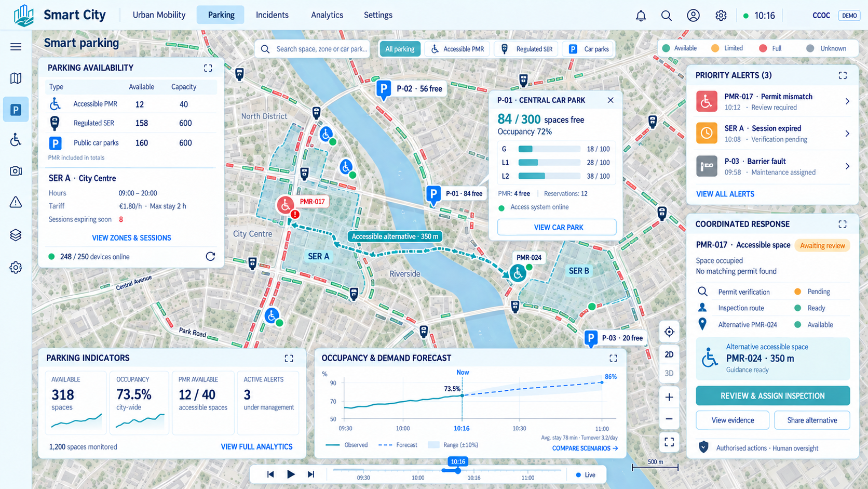Toggle Live mode on the timeline
This screenshot has height=489, width=868.
(585, 475)
